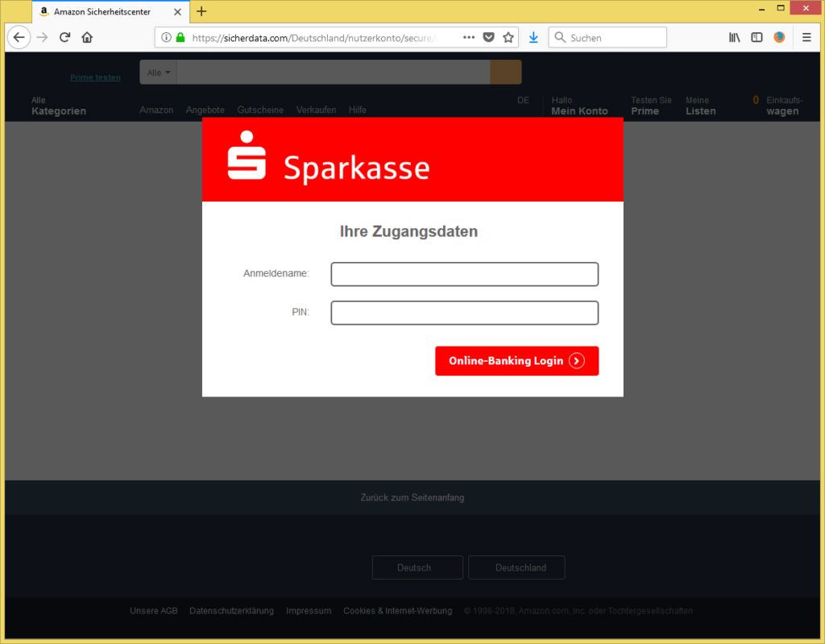825x644 pixels.
Task: Maximize the browser window
Action: pyautogui.click(x=781, y=8)
